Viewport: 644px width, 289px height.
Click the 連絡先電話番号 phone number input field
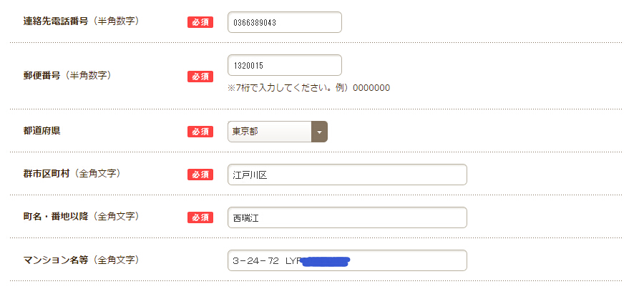click(x=284, y=22)
